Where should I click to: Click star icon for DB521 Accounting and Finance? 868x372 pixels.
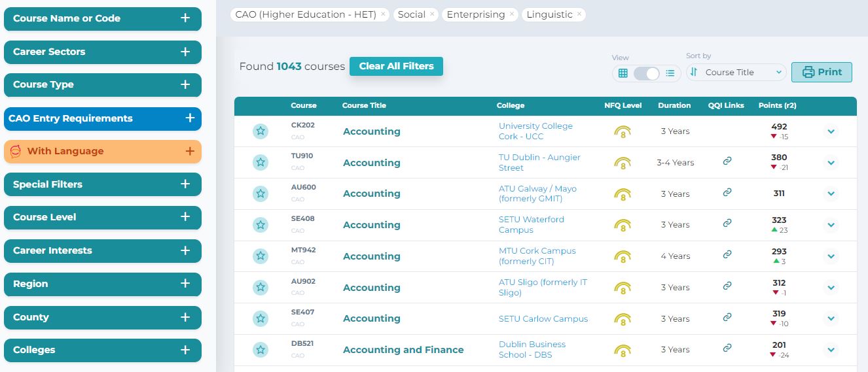pos(261,350)
